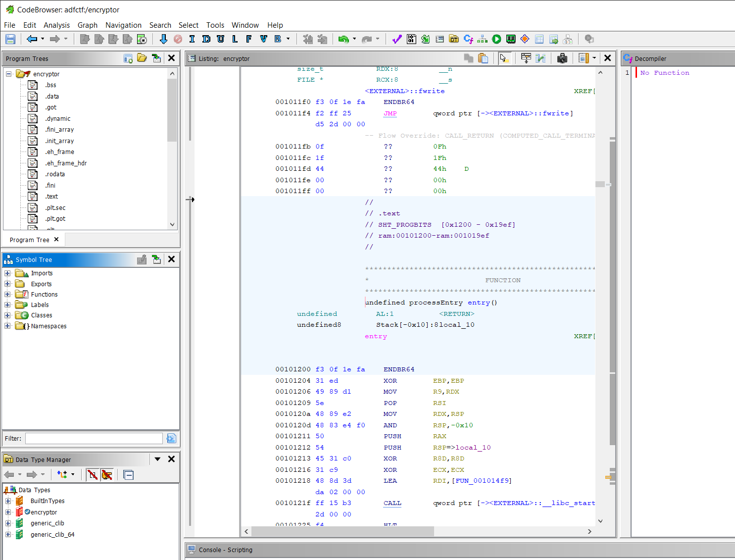Start Auto Analysis with the checkmark icon
Viewport: 735px width, 560px height.
[x=396, y=39]
